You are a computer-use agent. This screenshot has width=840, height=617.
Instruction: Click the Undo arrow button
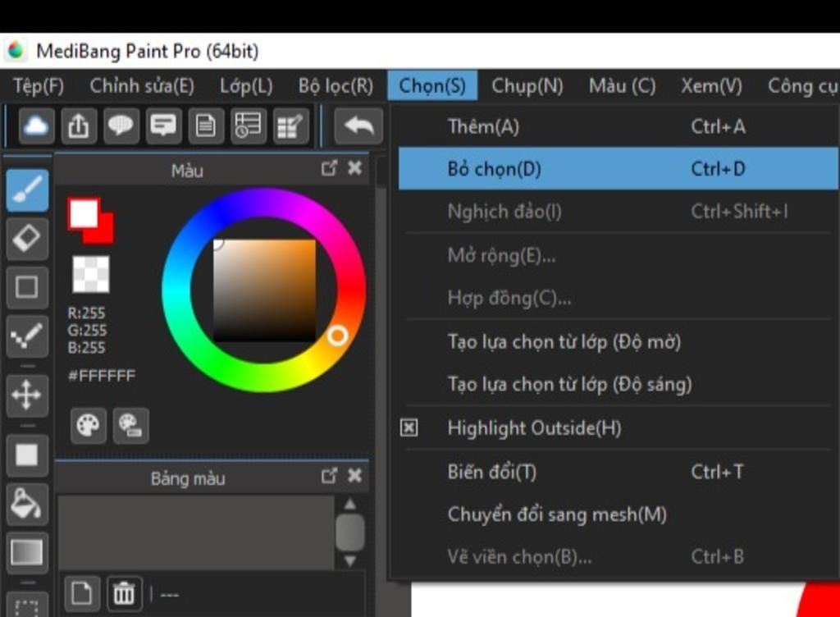pos(358,126)
